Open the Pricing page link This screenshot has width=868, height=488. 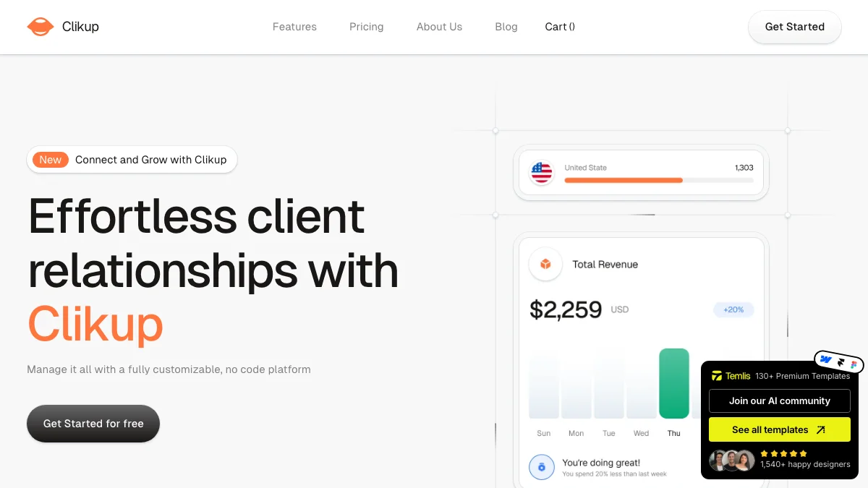tap(367, 27)
